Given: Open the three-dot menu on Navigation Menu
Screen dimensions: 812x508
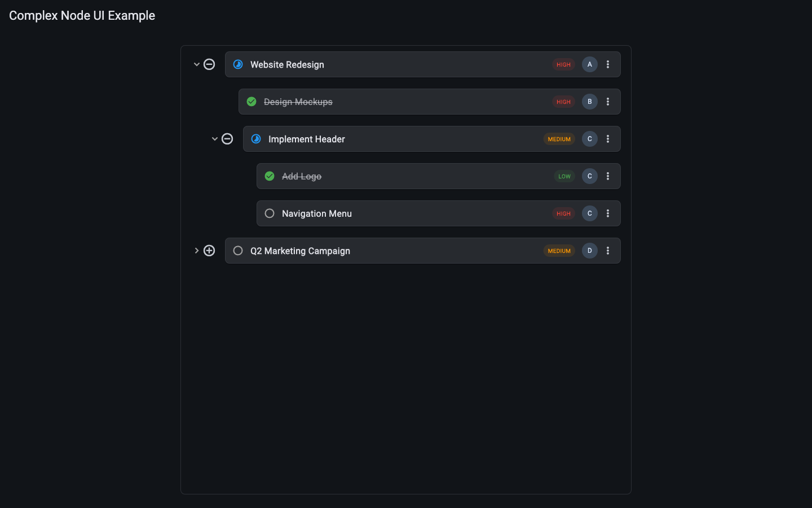Looking at the screenshot, I should pos(608,213).
